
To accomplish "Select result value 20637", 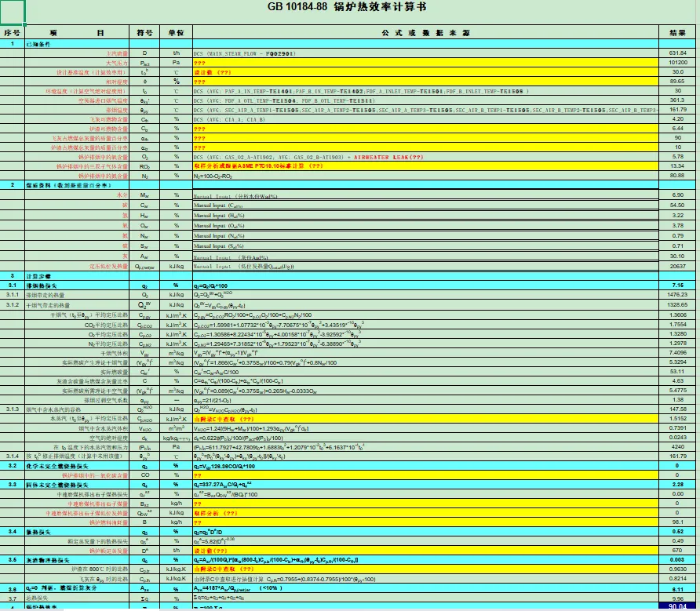I will pos(677,266).
